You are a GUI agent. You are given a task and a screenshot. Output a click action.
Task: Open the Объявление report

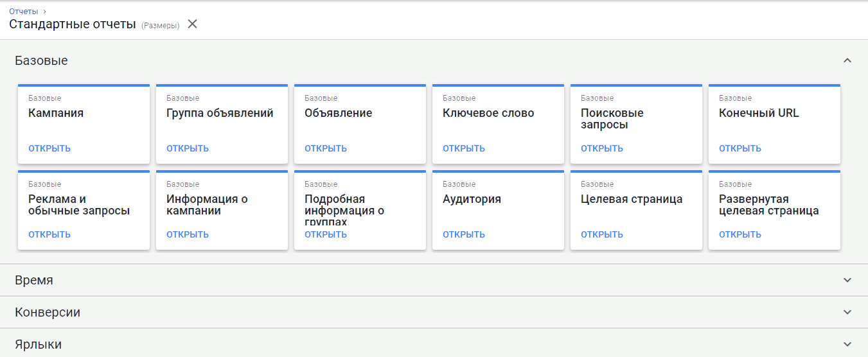[326, 148]
